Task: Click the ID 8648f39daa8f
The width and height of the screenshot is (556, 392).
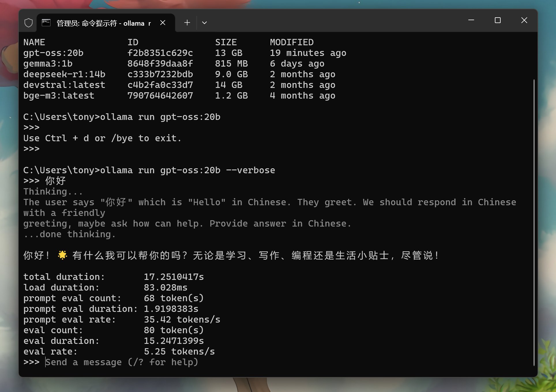Action: (x=160, y=64)
